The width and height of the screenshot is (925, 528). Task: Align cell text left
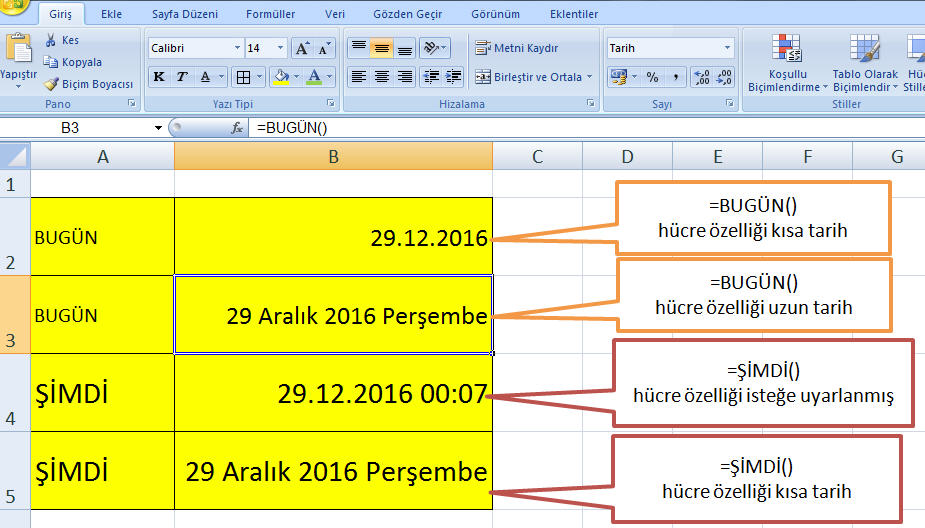pyautogui.click(x=359, y=77)
